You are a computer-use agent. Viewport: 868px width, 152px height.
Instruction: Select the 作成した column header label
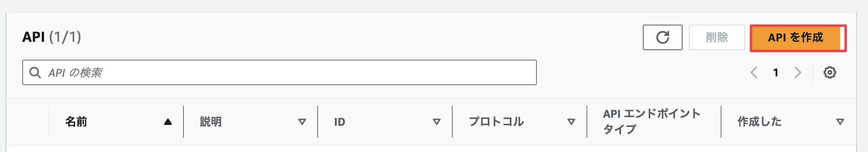click(760, 122)
